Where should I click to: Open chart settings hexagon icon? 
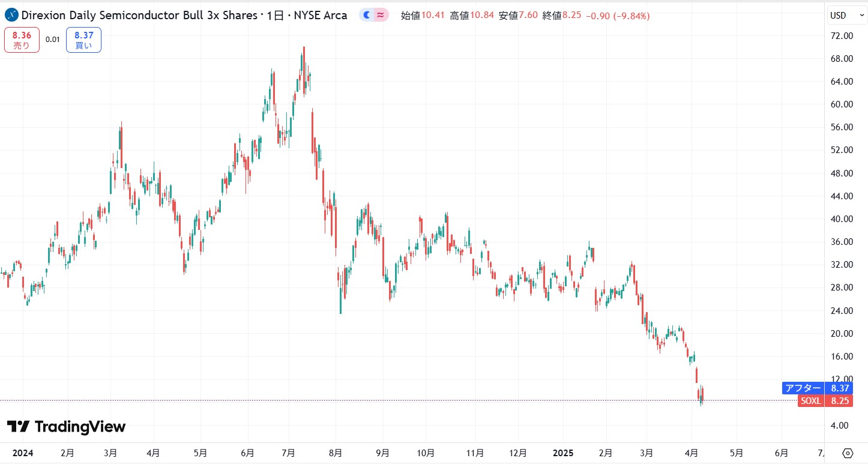coord(848,453)
